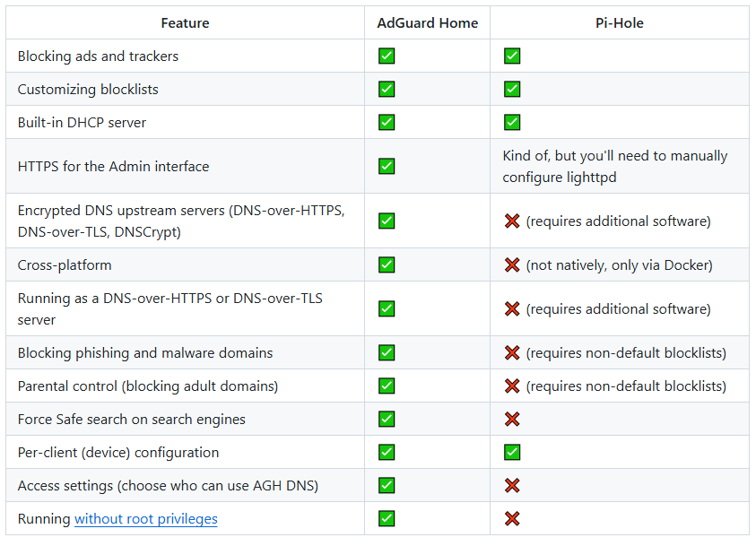756x546 pixels.
Task: Click the 'Feature' column header
Action: [186, 23]
